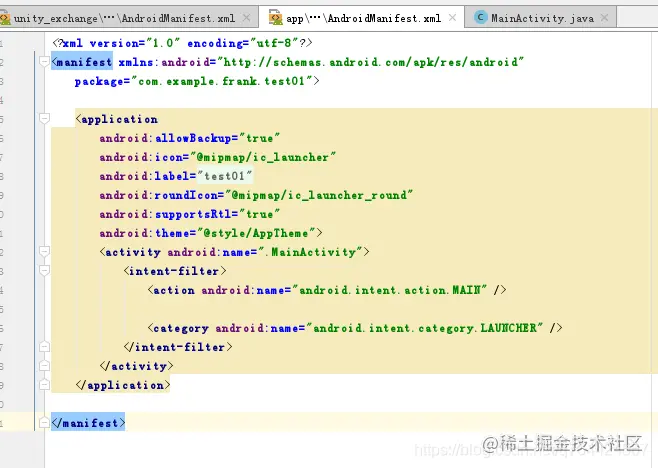Collapse the application tag fold marker
The height and width of the screenshot is (468, 658).
click(x=44, y=119)
